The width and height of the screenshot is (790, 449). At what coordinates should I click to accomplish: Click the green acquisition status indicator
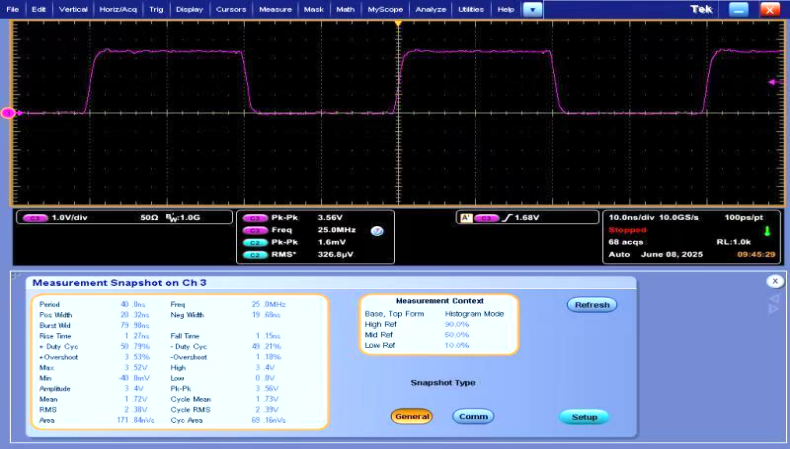767,231
